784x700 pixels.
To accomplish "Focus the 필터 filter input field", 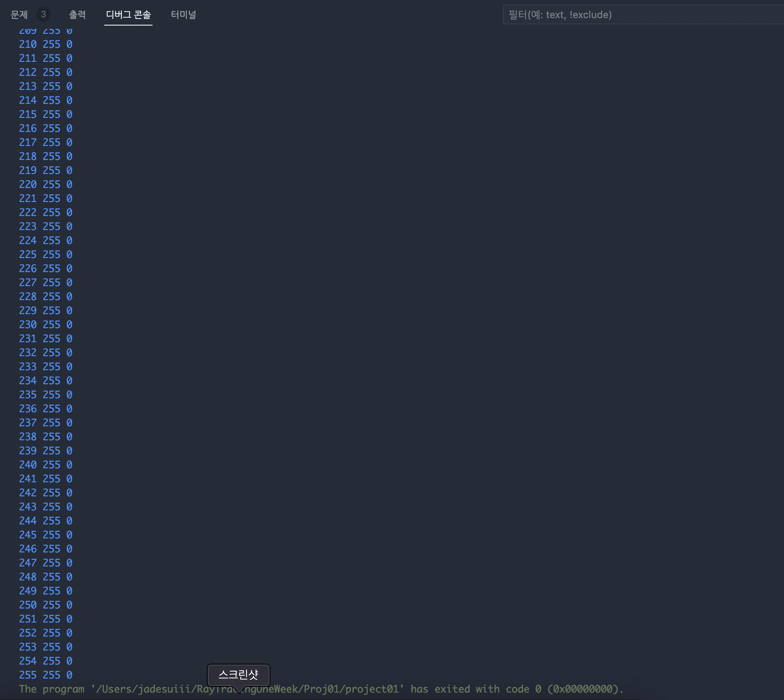I will [x=643, y=15].
